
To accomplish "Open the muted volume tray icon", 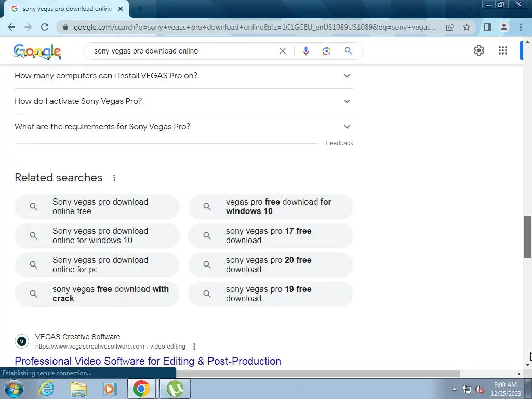I will point(480,390).
